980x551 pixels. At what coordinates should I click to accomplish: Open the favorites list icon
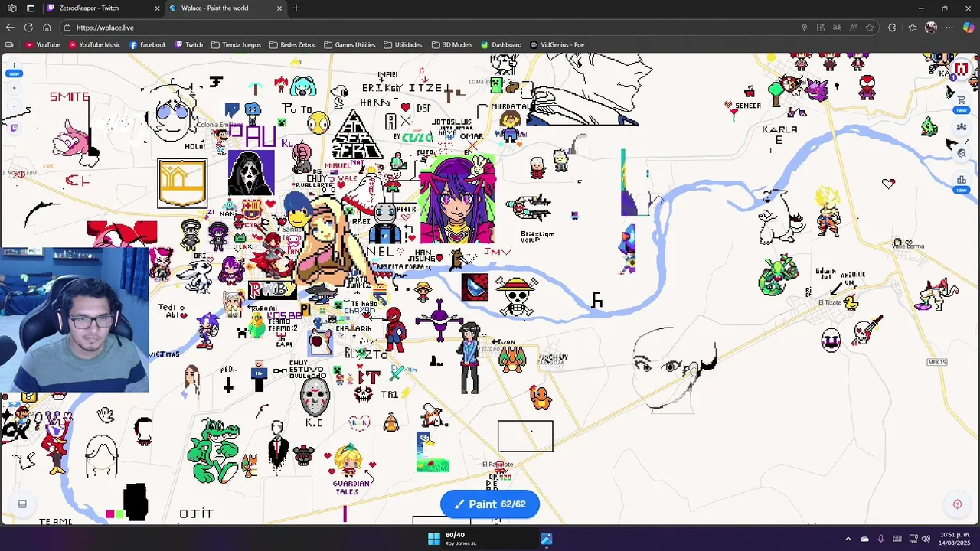pyautogui.click(x=912, y=28)
